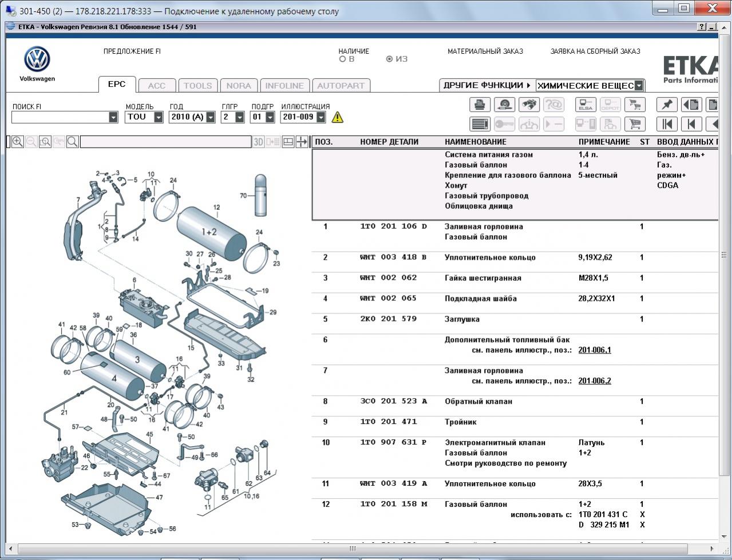Viewport: 732px width, 560px height.
Task: Click the horizontal scrollbar thumb at bottom
Action: tap(353, 549)
